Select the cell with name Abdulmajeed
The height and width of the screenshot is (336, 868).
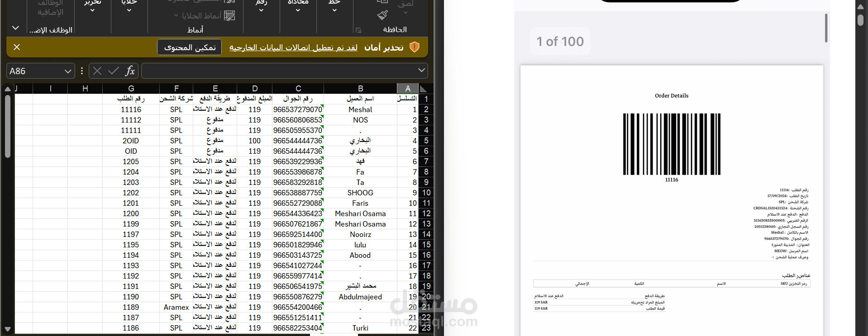[x=360, y=297]
